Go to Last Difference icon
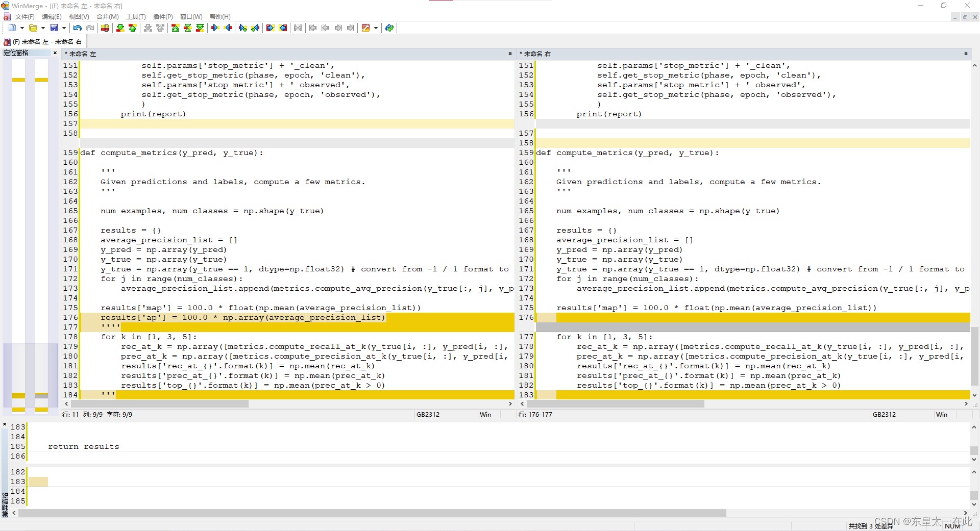Viewport: 980px width, 531px height. click(200, 28)
